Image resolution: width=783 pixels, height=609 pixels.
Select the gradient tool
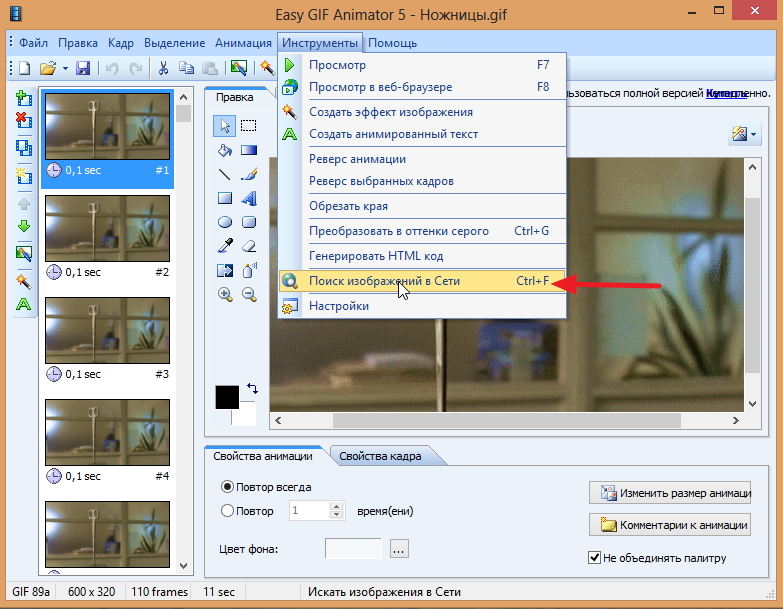(249, 150)
